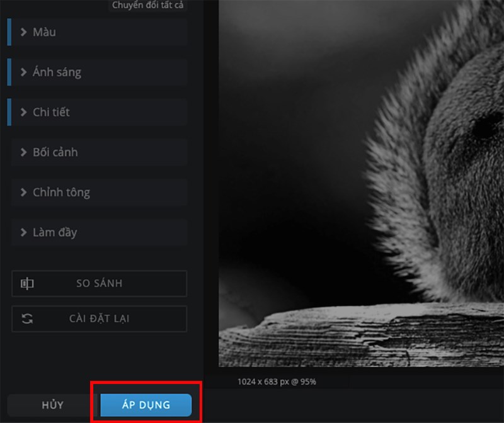Image resolution: width=504 pixels, height=423 pixels.
Task: Click the SO SÁNH button label
Action: [x=100, y=284]
